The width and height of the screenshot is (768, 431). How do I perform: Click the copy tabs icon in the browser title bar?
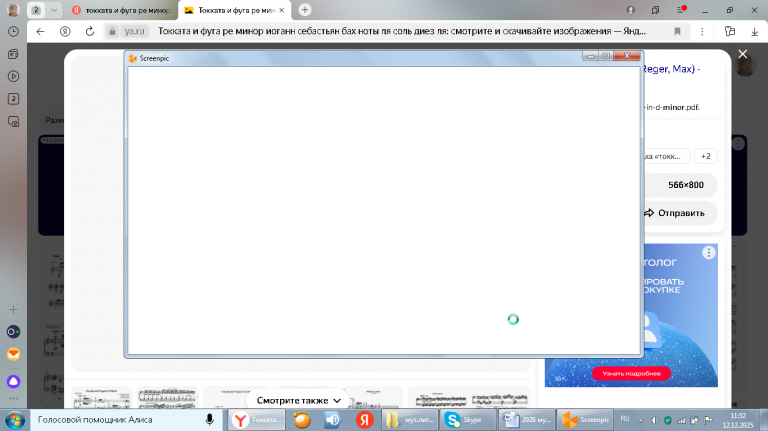(x=655, y=10)
